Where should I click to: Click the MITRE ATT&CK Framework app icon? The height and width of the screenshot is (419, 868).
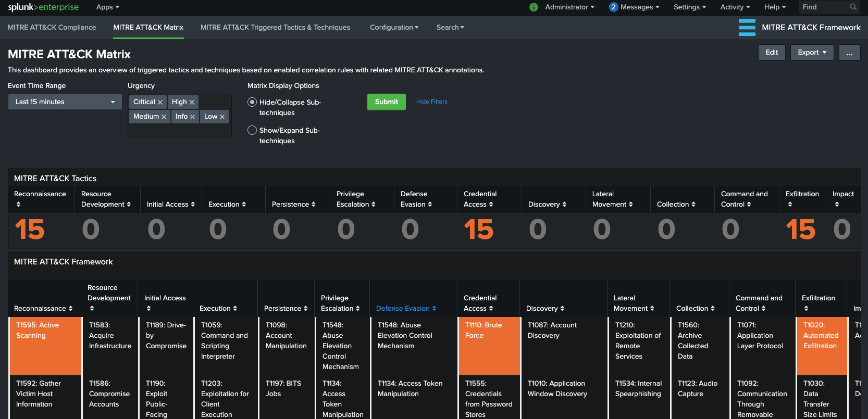pos(747,28)
